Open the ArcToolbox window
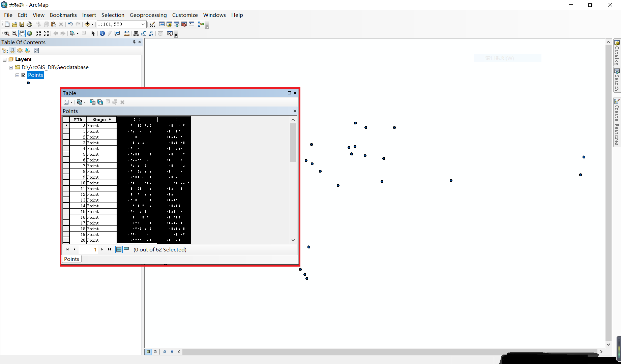The width and height of the screenshot is (621, 364). coord(184,24)
